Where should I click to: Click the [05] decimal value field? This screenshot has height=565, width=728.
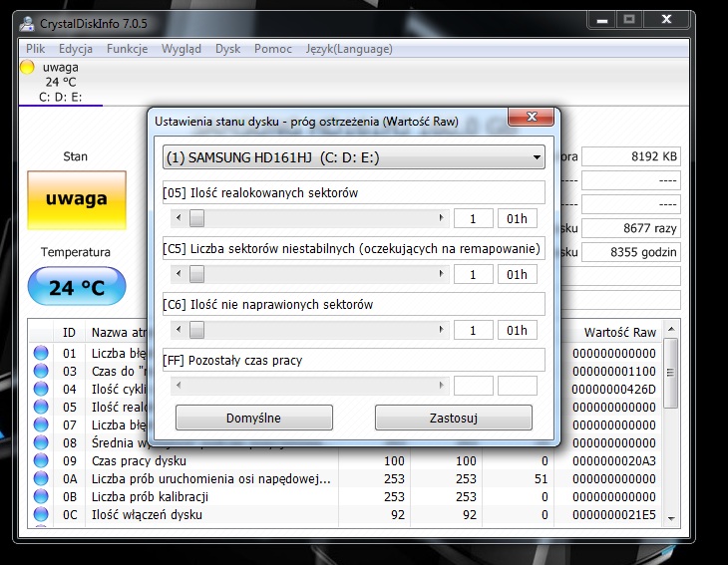click(473, 218)
